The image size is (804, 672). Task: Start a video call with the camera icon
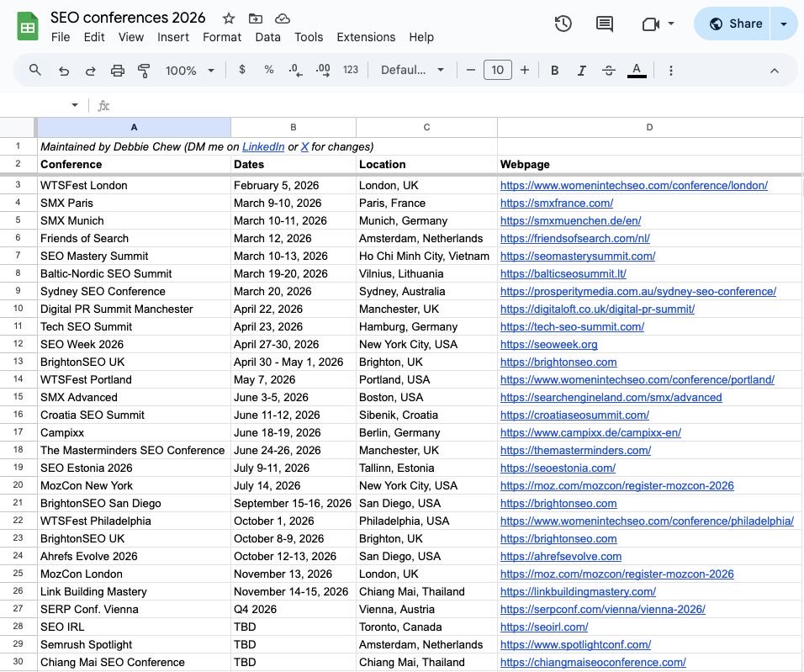[650, 24]
